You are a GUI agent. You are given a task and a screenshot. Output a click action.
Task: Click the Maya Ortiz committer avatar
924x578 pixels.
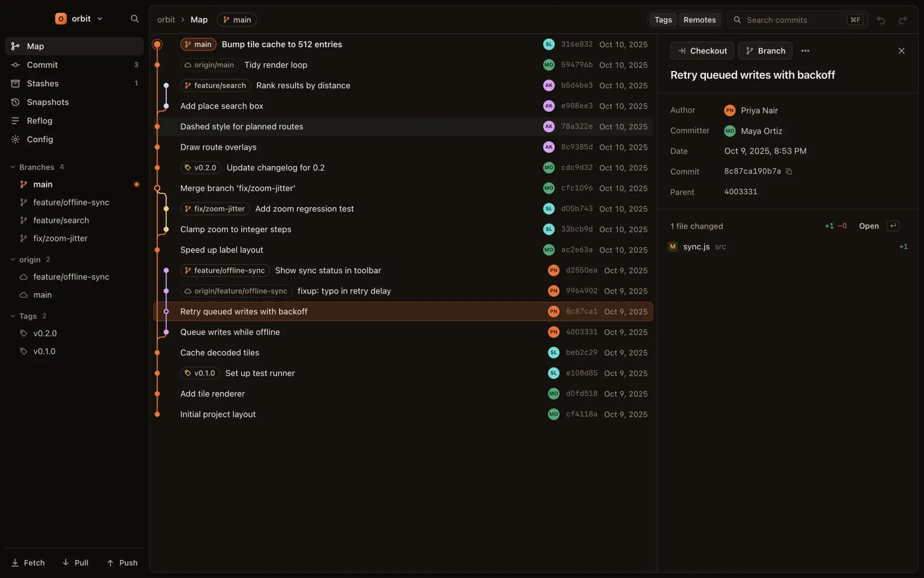[x=729, y=131]
